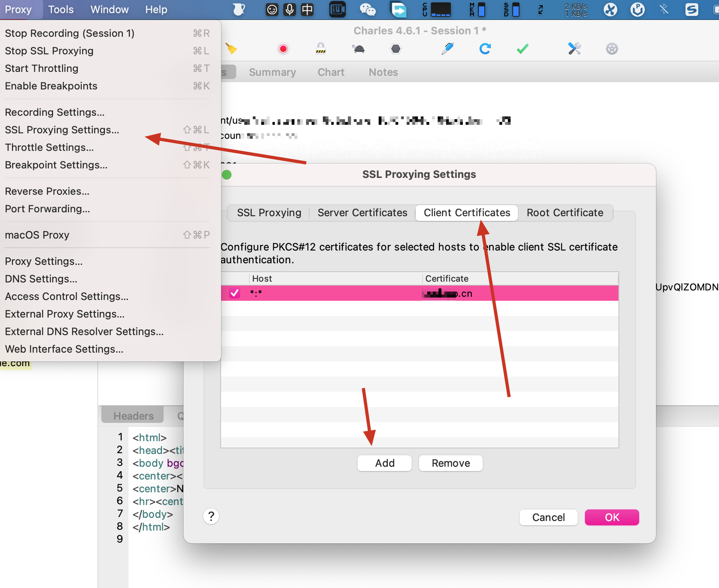Click the pen compose request icon

point(448,49)
